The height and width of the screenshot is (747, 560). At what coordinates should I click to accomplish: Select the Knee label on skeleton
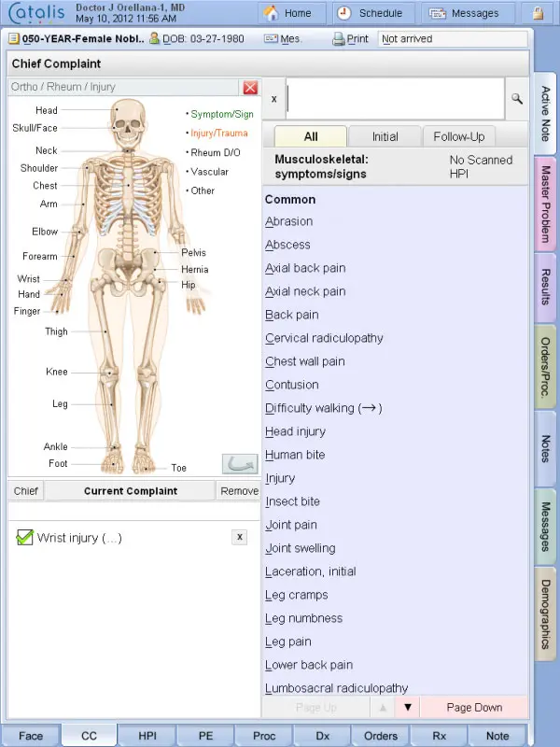[x=57, y=372]
